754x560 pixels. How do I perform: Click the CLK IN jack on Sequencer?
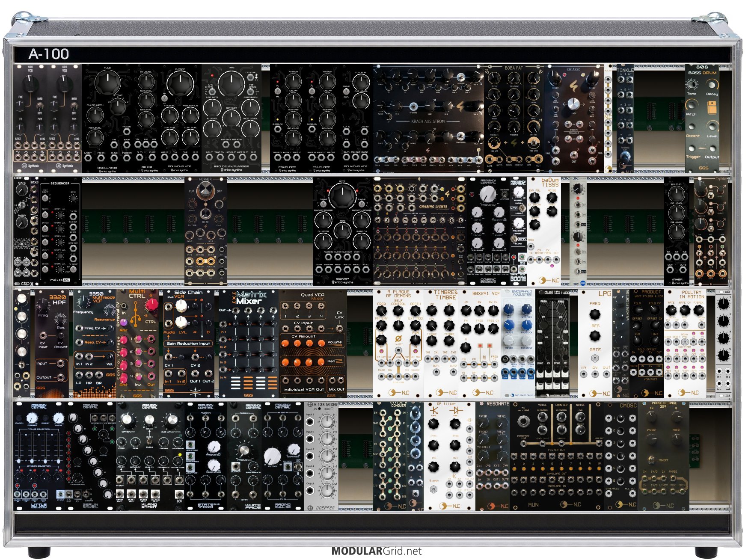coord(73,216)
